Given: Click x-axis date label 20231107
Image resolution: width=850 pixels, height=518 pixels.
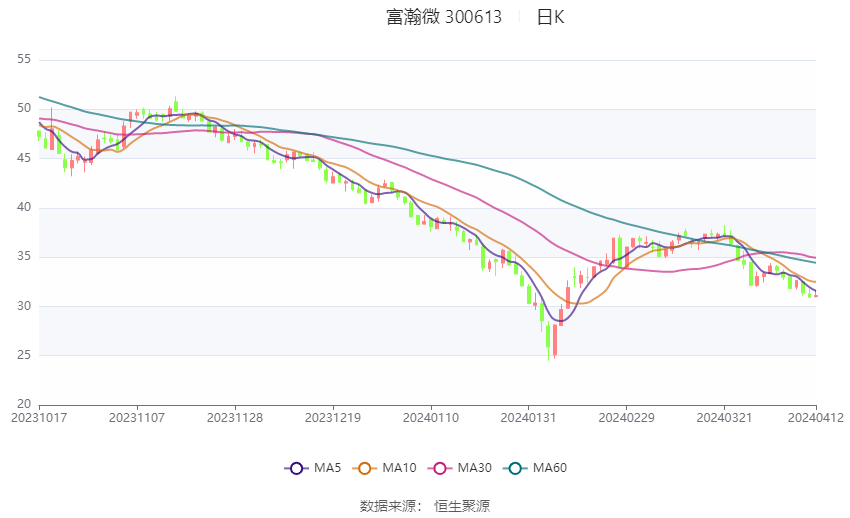Looking at the screenshot, I should click(137, 418).
